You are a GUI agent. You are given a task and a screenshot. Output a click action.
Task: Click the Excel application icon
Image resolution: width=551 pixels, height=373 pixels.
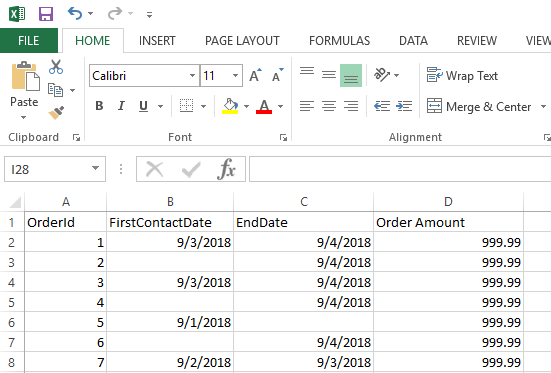pos(17,14)
